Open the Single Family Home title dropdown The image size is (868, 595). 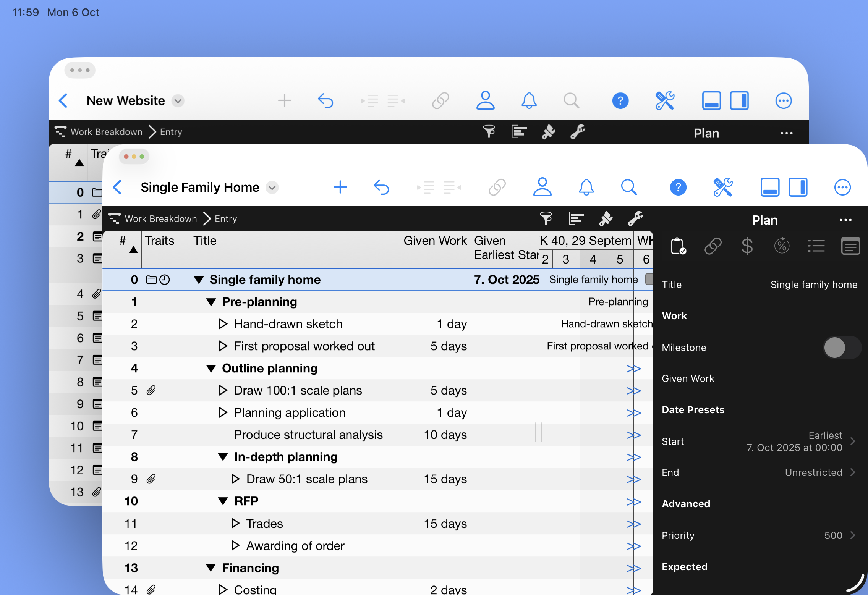272,187
